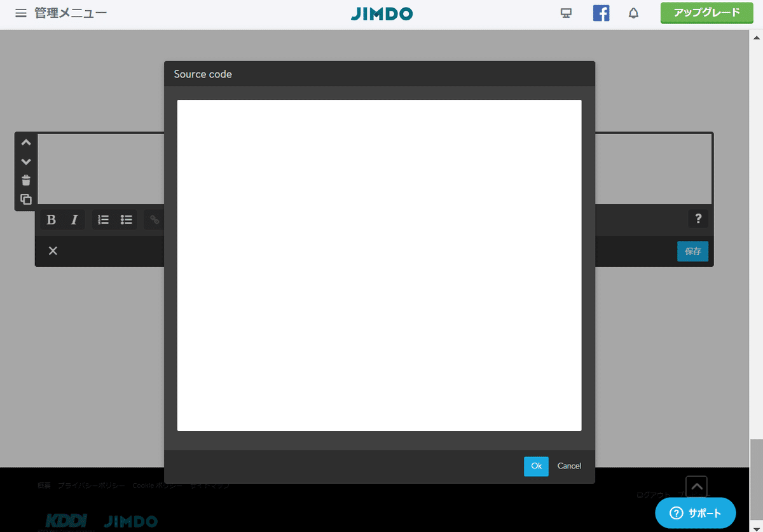The width and height of the screenshot is (763, 532).
Task: Toggle bold text formatting
Action: point(51,219)
